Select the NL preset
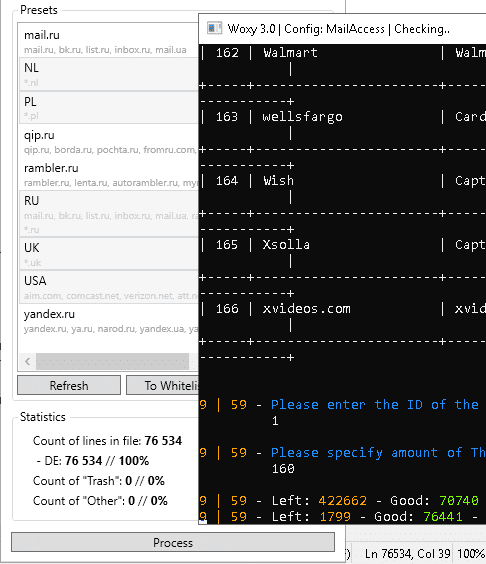Image resolution: width=486 pixels, height=564 pixels. [108, 74]
